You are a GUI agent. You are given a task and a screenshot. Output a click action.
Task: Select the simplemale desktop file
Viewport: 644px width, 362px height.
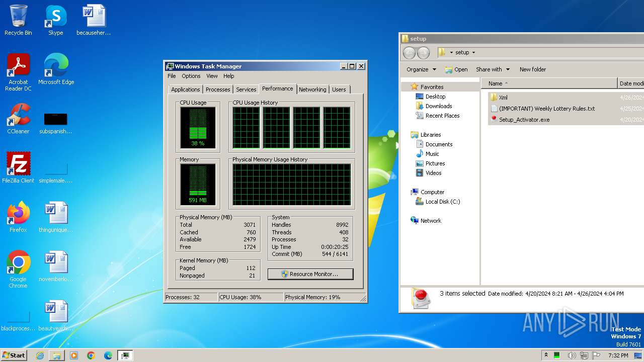pos(55,172)
